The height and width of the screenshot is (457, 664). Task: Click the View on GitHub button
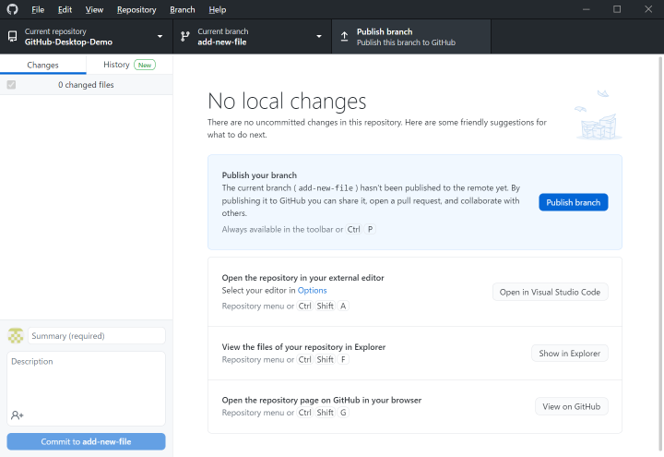point(571,407)
